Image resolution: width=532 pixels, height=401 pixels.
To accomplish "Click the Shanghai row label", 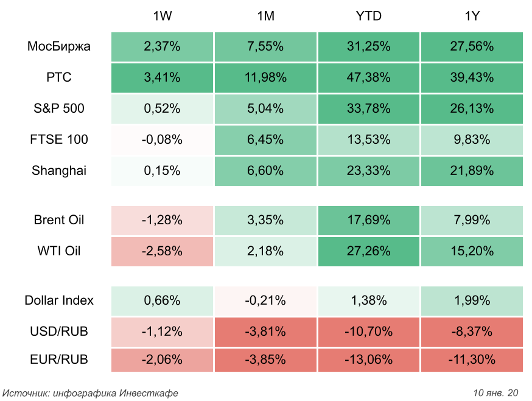I will (x=59, y=171).
